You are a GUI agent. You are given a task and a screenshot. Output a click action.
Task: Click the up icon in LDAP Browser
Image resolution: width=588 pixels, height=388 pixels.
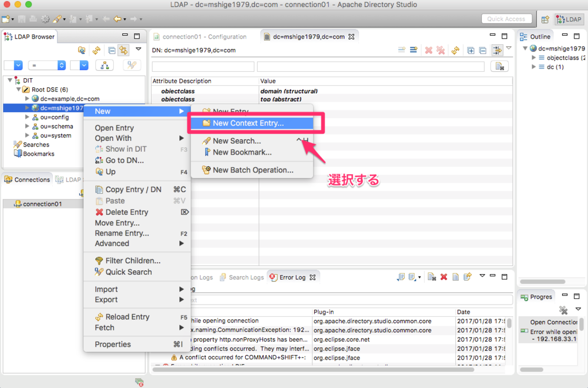pyautogui.click(x=82, y=50)
